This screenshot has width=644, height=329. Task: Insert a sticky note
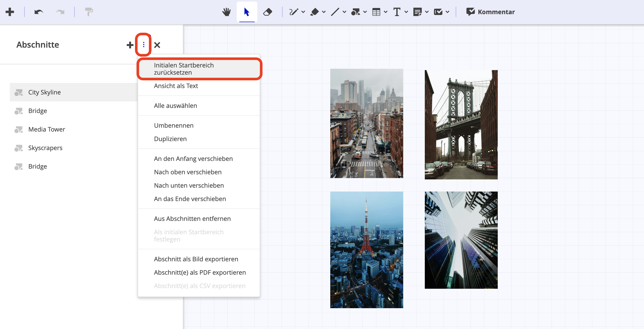click(418, 12)
